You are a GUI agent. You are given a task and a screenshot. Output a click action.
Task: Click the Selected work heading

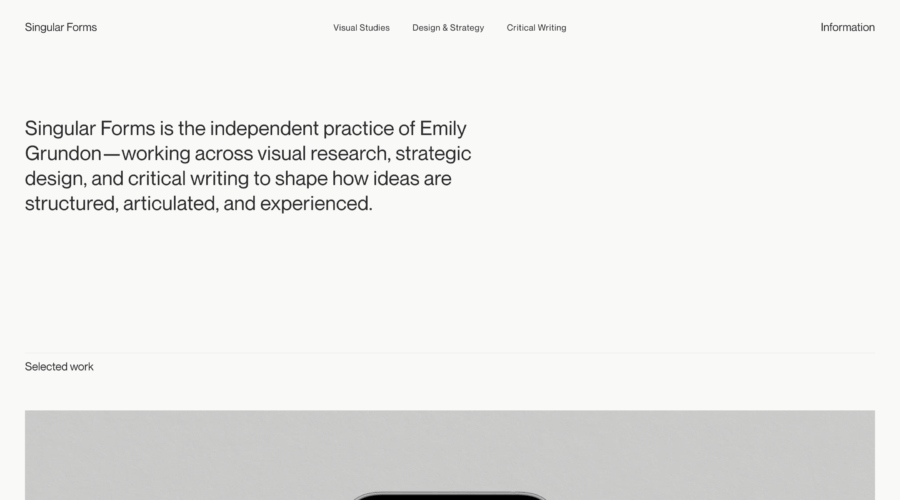click(x=59, y=367)
